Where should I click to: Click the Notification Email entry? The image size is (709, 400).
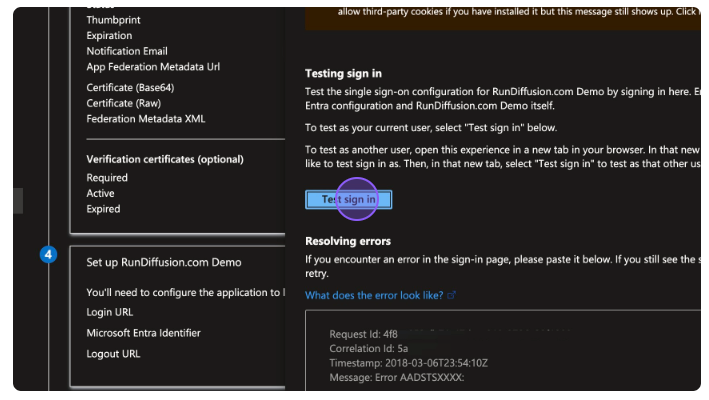tap(127, 51)
